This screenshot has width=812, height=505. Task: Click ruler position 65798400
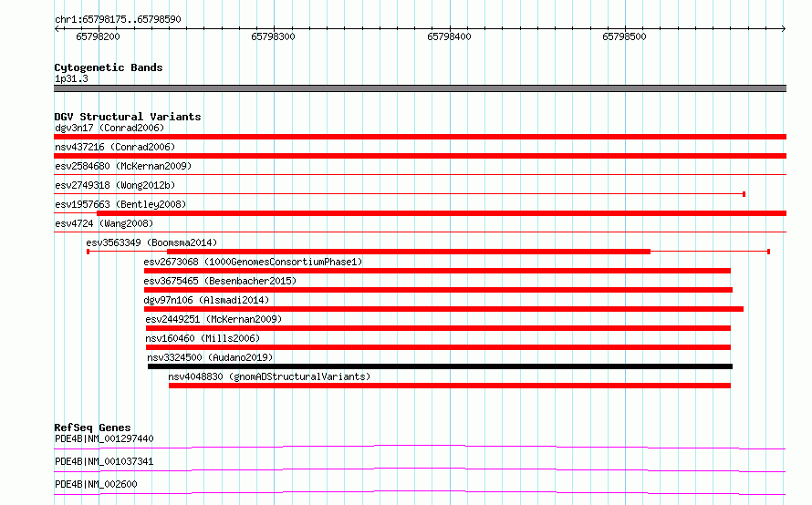(x=449, y=36)
